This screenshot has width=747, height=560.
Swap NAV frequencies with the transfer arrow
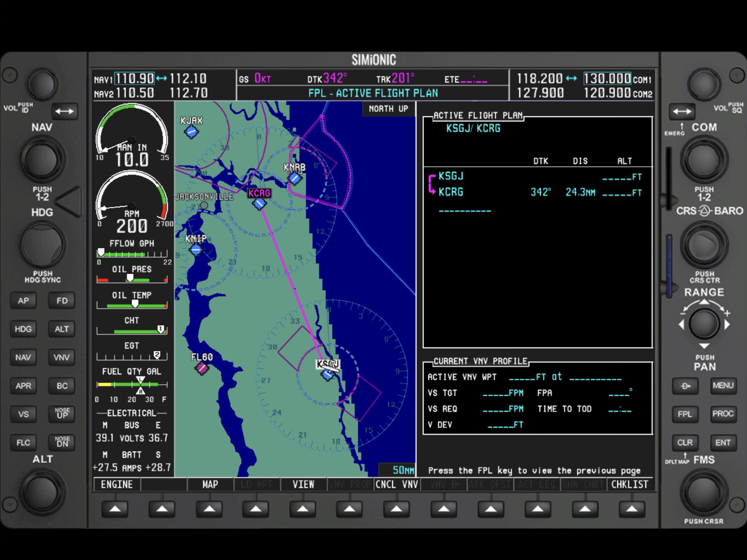(x=64, y=111)
